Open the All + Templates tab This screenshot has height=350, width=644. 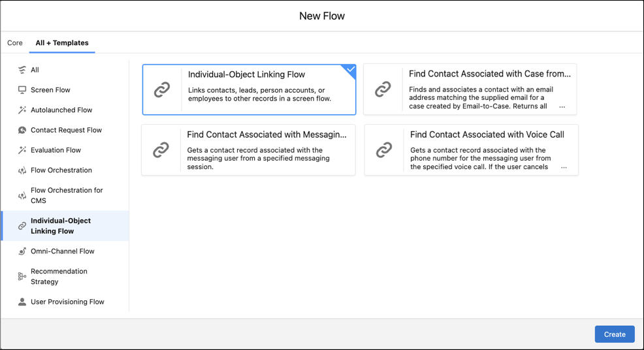click(x=62, y=43)
